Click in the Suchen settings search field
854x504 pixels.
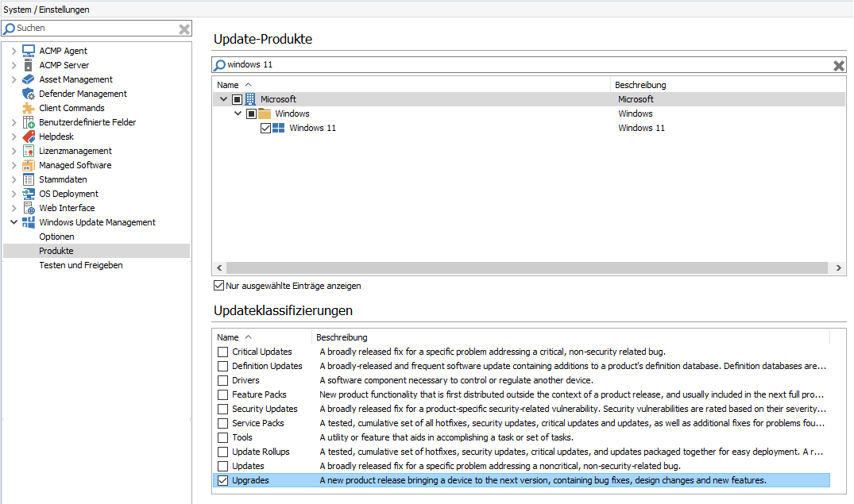point(97,29)
